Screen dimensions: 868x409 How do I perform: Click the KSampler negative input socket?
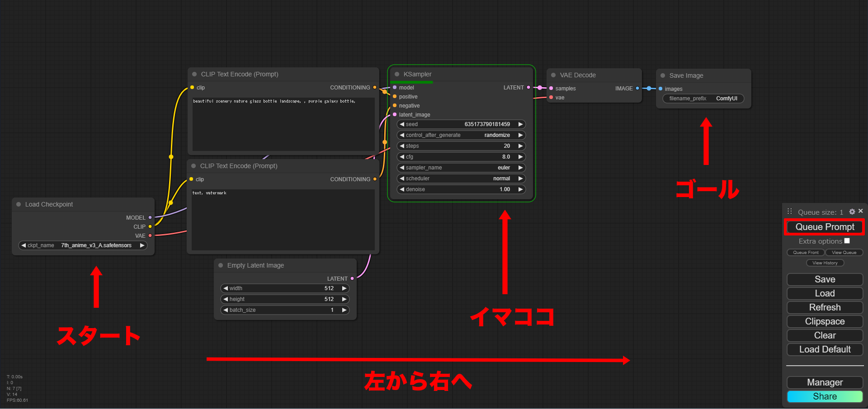point(395,106)
